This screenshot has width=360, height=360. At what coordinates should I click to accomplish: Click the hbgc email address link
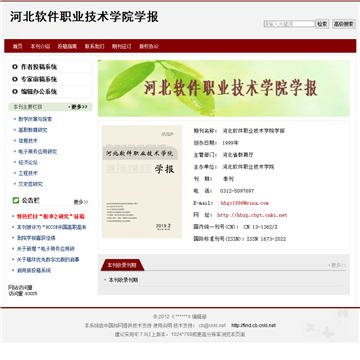pyautogui.click(x=244, y=203)
